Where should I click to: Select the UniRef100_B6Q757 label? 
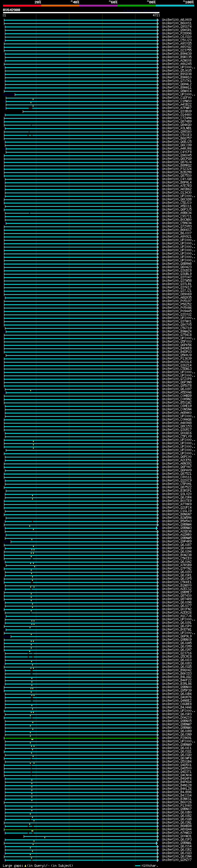(x=176, y=138)
